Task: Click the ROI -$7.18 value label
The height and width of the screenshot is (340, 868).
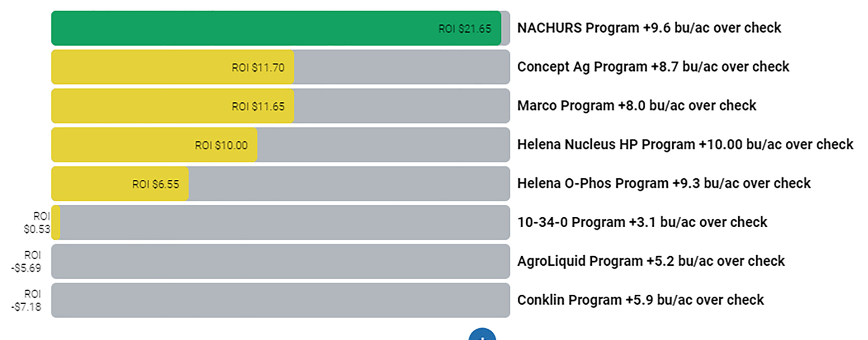Action: [26, 301]
